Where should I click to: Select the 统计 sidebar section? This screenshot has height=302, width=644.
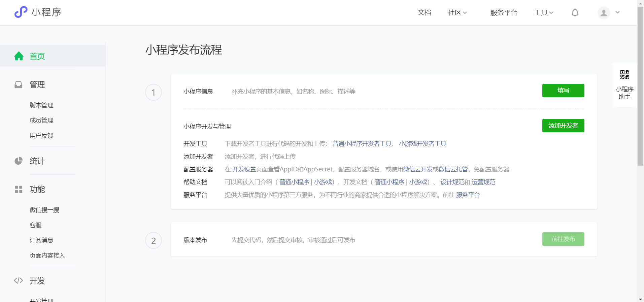pos(37,161)
